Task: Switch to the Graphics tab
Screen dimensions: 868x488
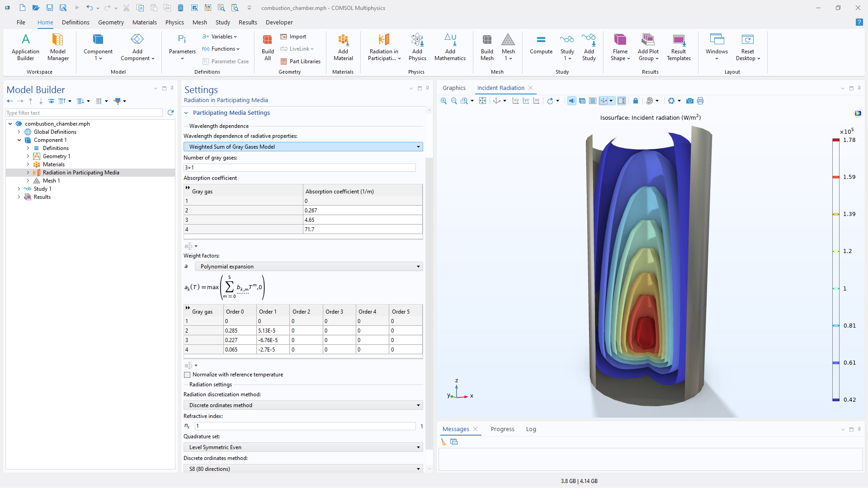Action: 454,88
